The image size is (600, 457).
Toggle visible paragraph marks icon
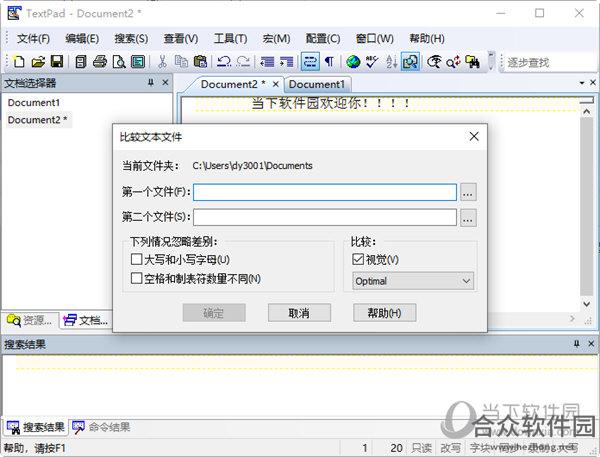(x=329, y=62)
